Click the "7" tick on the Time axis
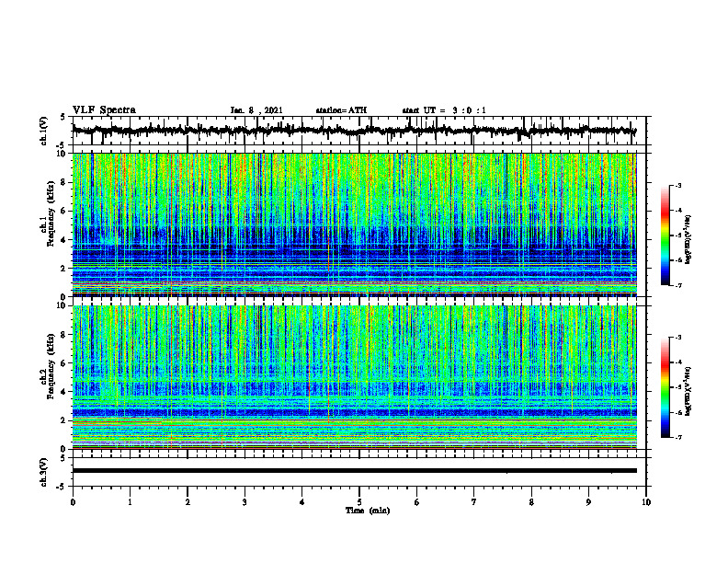The height and width of the screenshot is (563, 728). tap(474, 502)
